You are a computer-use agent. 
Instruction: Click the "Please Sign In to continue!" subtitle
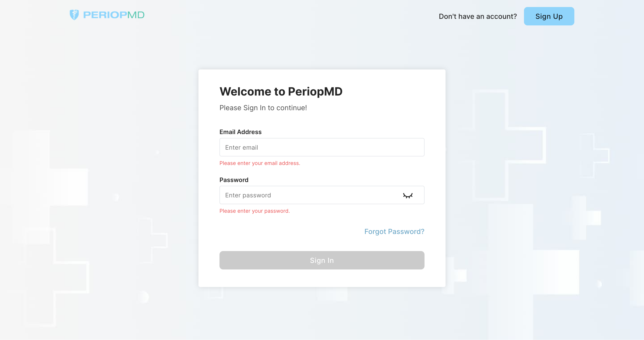(x=263, y=108)
